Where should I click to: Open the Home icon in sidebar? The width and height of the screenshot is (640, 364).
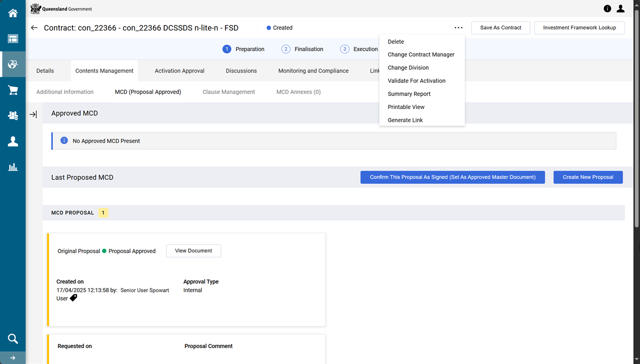click(x=12, y=13)
